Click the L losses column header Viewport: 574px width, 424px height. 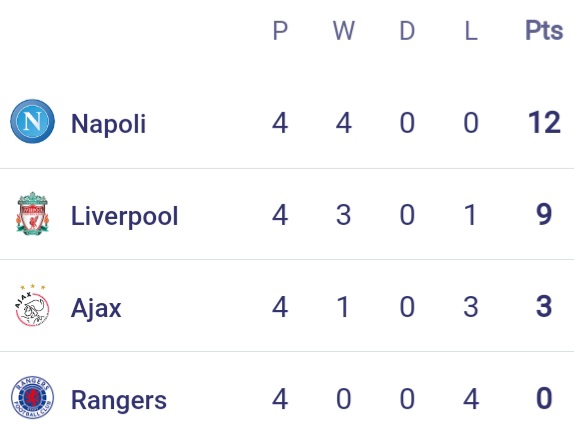[471, 30]
